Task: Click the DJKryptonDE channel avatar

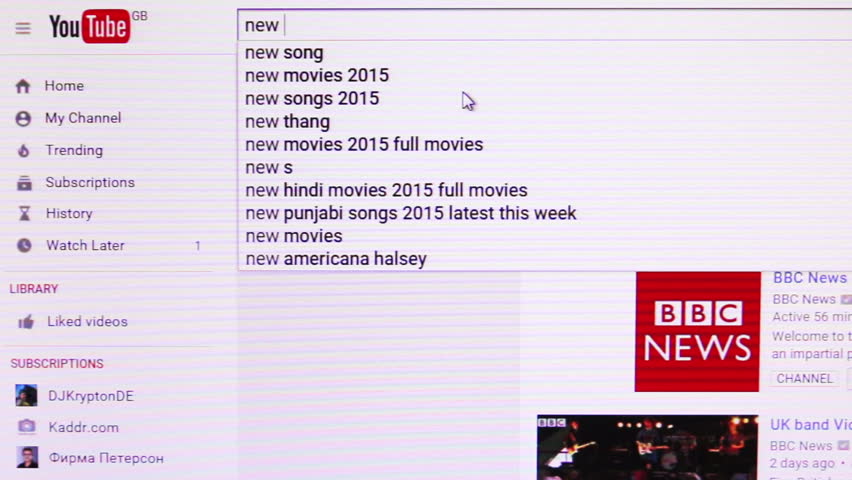Action: [x=26, y=395]
